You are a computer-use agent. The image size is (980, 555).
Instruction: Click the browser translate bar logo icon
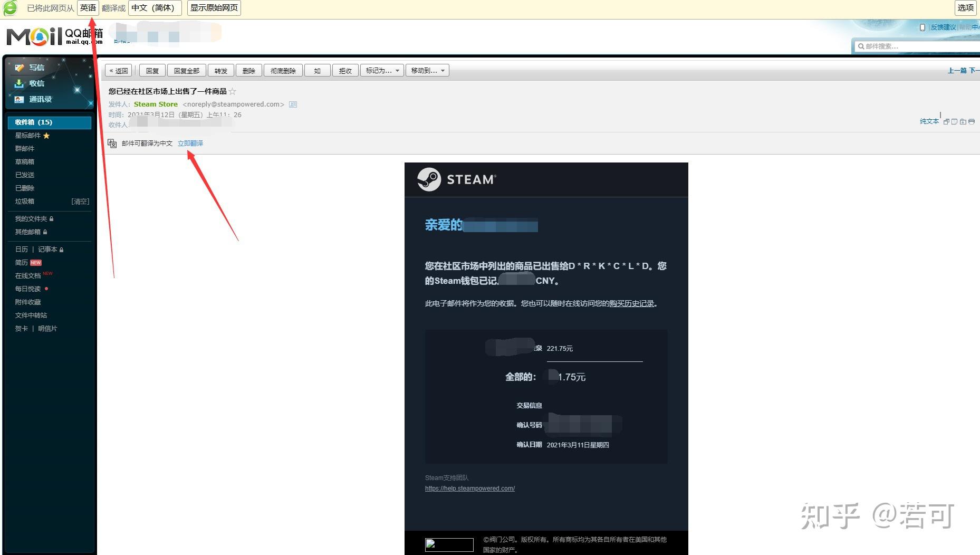(10, 8)
